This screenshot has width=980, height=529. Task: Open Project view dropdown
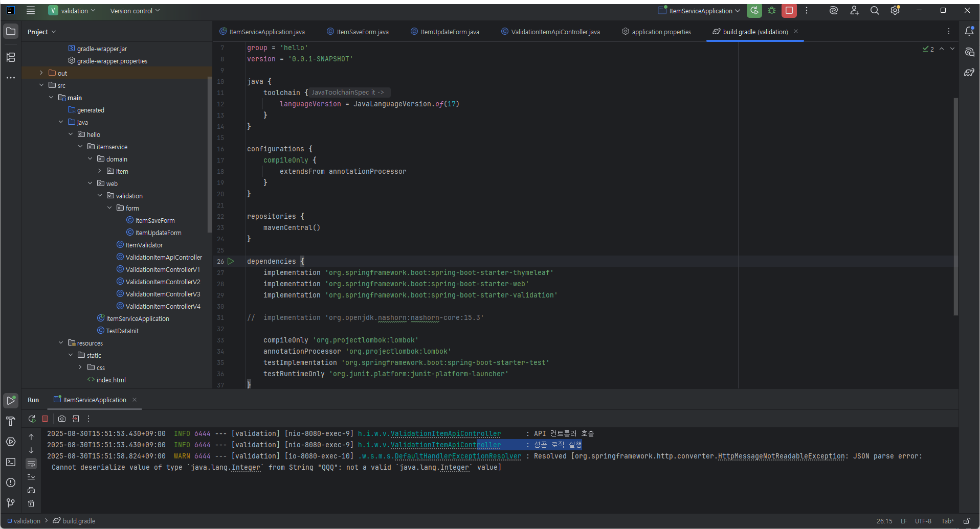tap(41, 32)
